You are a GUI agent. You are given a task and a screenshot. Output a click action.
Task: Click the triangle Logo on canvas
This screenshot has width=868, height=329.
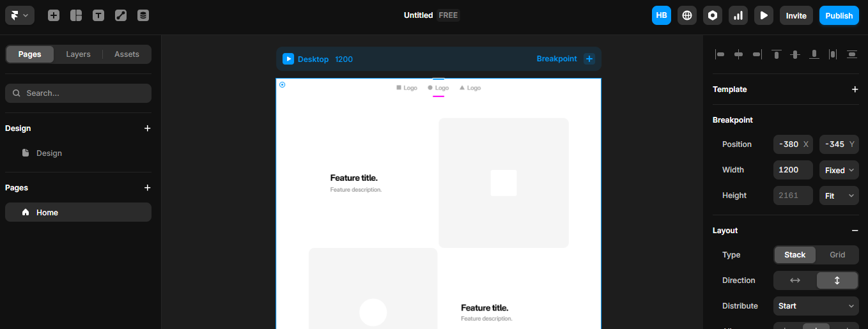[x=470, y=88]
